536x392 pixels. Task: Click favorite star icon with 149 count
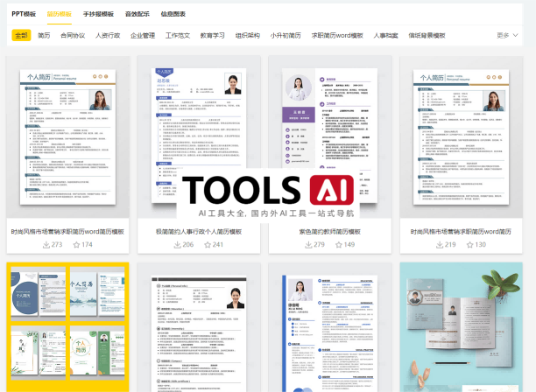[x=339, y=244]
